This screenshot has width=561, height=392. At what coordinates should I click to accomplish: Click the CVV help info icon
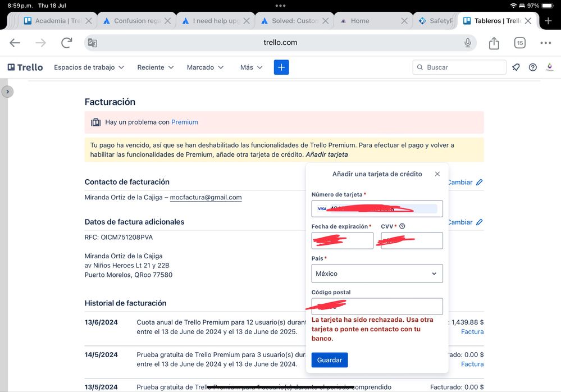click(402, 226)
